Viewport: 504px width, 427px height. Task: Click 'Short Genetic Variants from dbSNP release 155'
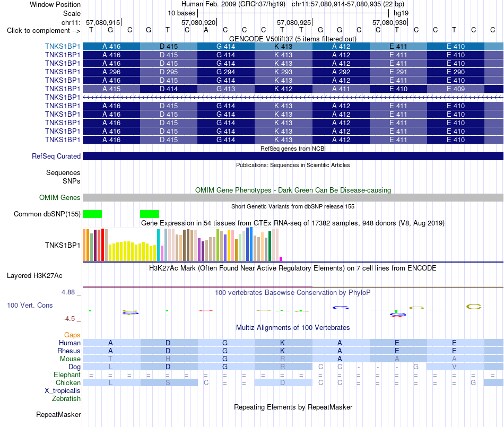pyautogui.click(x=293, y=206)
